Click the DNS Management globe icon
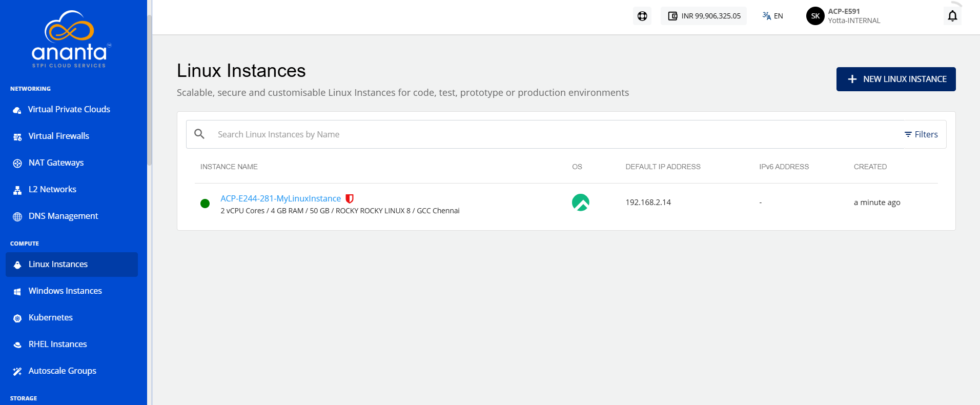 coord(17,216)
